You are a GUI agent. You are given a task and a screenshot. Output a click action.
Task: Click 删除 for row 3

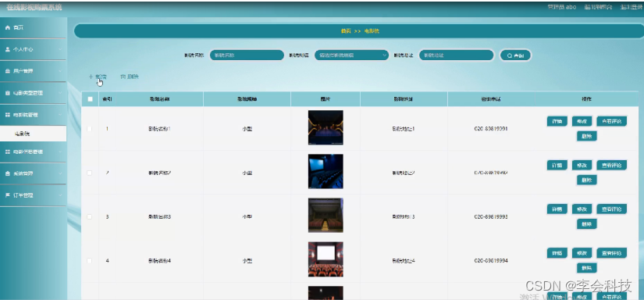click(587, 224)
